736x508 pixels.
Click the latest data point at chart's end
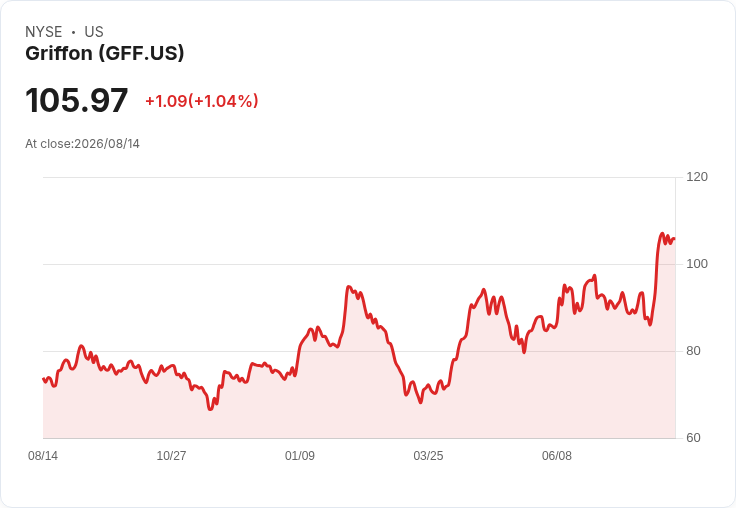click(675, 239)
